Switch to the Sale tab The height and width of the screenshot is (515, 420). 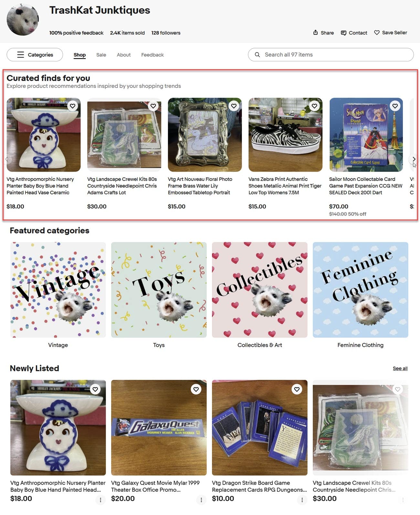click(101, 55)
